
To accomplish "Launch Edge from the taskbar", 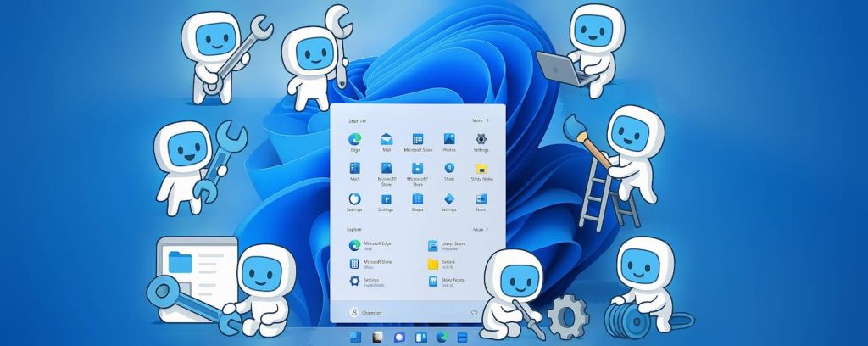I will pos(441,338).
